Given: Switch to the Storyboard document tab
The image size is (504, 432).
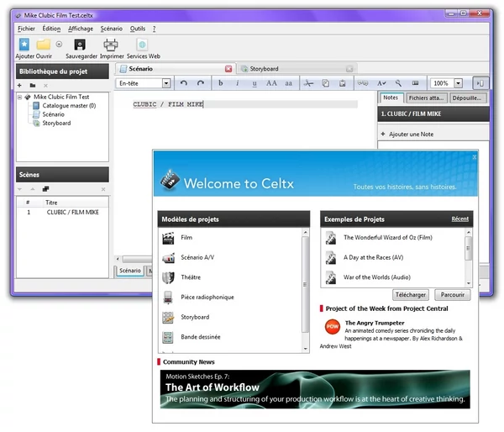Looking at the screenshot, I should [265, 69].
